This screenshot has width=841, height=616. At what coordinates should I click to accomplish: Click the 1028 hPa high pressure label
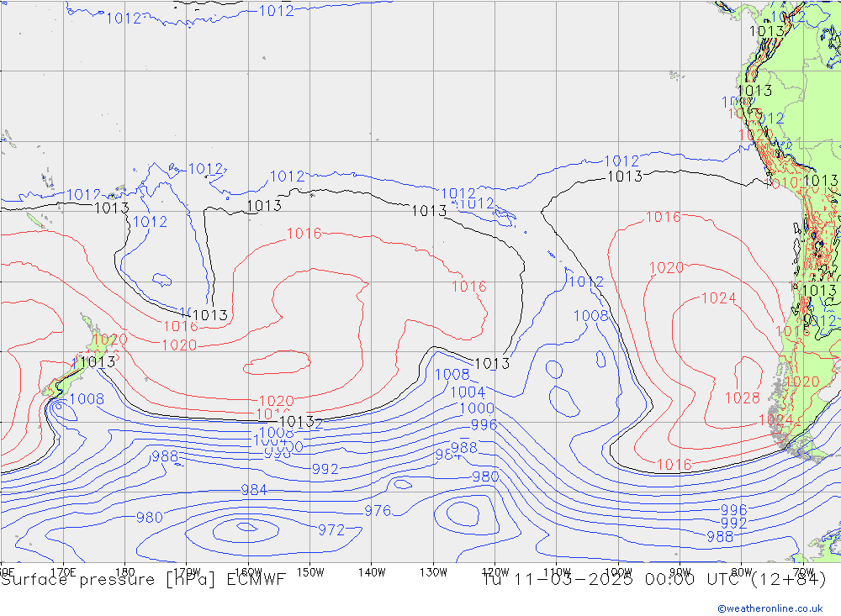[x=743, y=398]
